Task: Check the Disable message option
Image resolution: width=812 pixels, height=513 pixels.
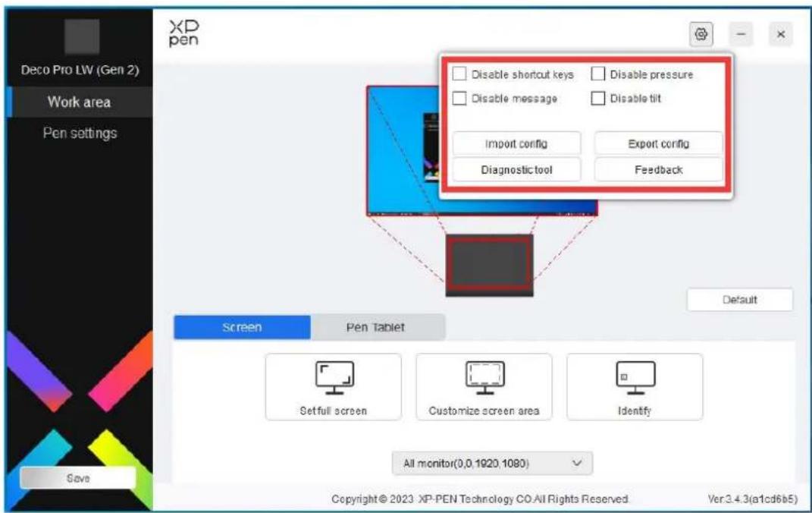Action: 459,98
